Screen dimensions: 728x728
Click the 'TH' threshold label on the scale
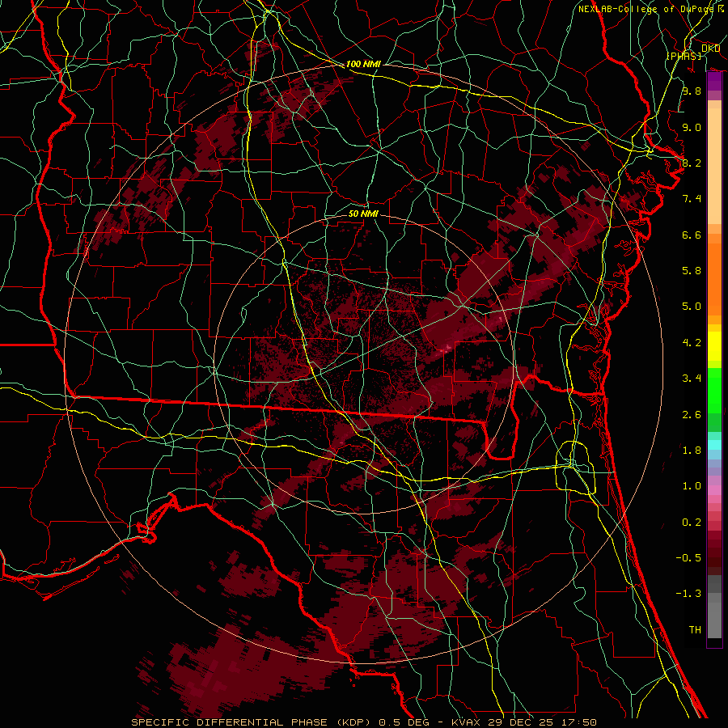click(695, 630)
